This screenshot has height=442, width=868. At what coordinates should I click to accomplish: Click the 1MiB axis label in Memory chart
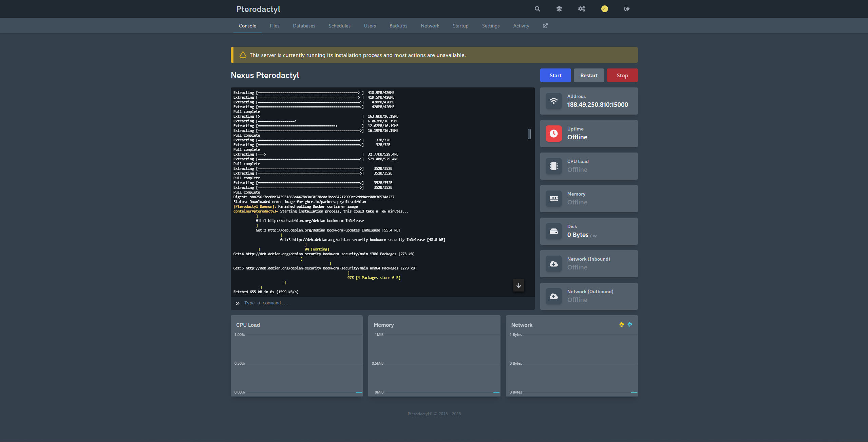click(379, 335)
